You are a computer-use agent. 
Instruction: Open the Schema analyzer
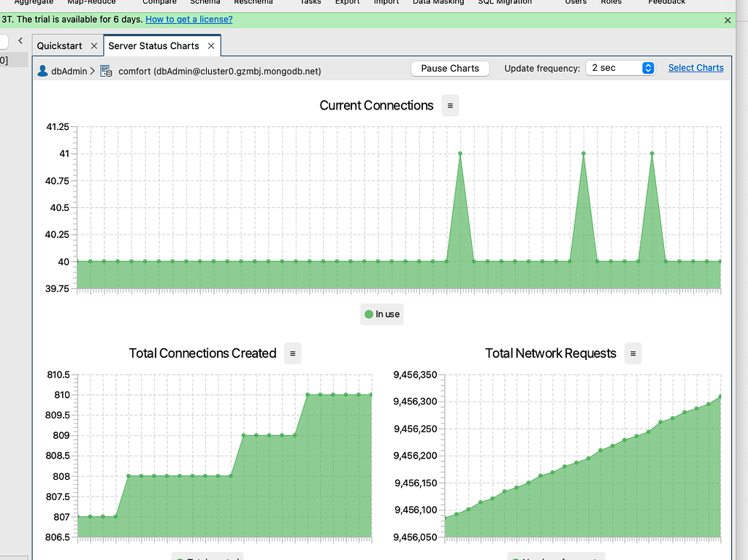[205, 2]
